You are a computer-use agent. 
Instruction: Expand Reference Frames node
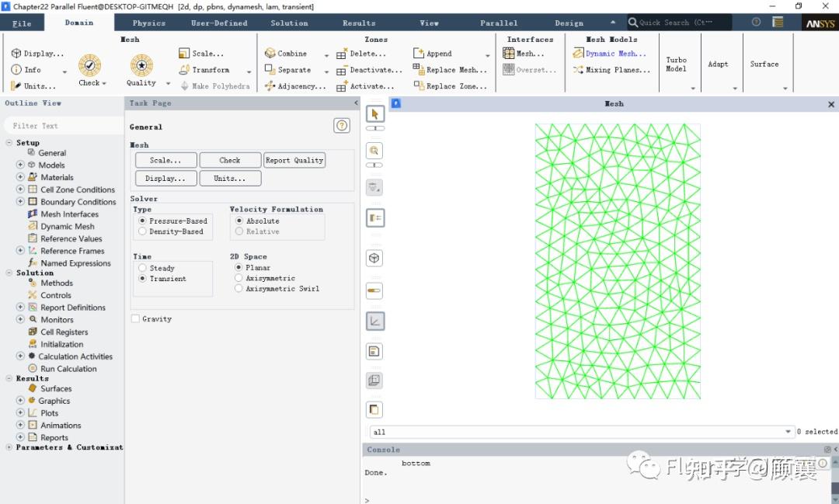coord(20,250)
